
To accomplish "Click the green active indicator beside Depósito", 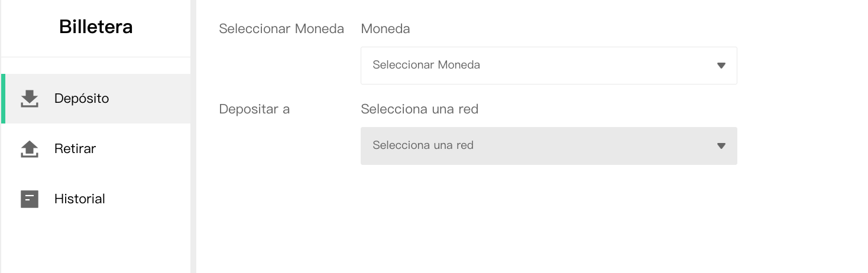I will tap(3, 99).
